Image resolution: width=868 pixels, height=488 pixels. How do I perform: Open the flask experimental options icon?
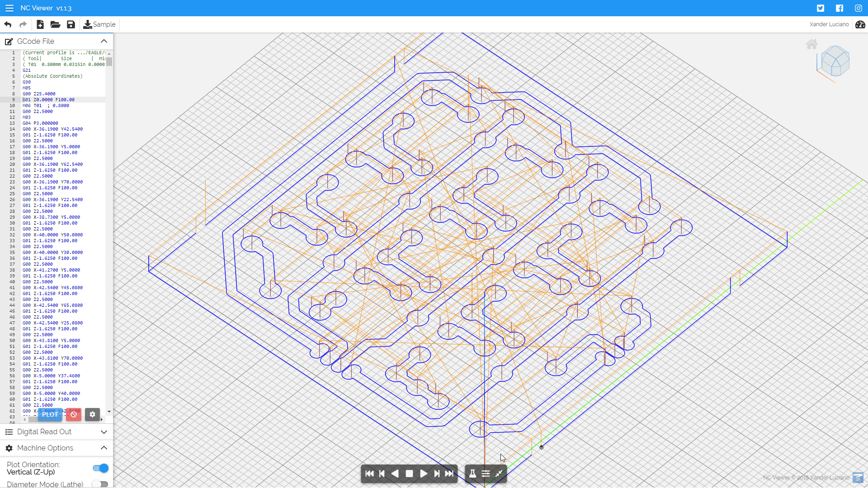click(472, 474)
